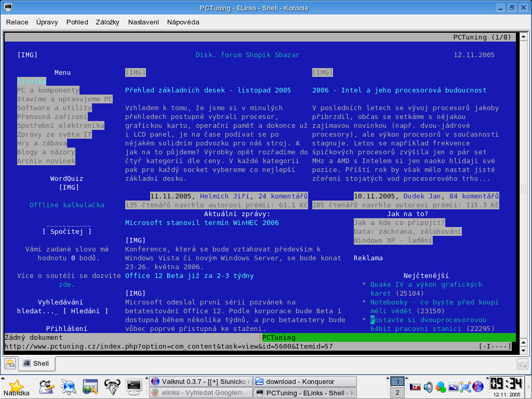532x399 pixels.
Task: Switch to elinks - Vyhledat Googlem taskbar window
Action: (x=201, y=393)
